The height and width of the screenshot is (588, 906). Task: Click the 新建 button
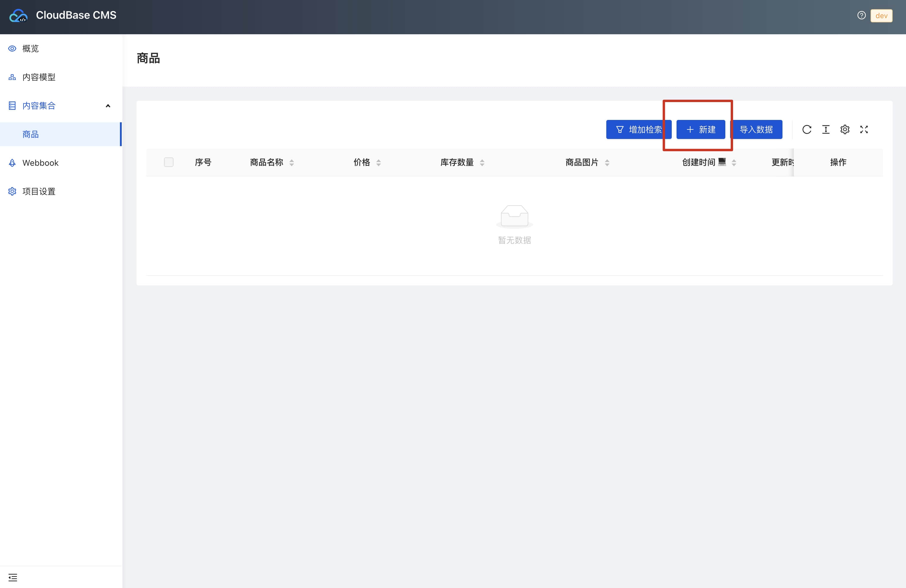click(700, 129)
